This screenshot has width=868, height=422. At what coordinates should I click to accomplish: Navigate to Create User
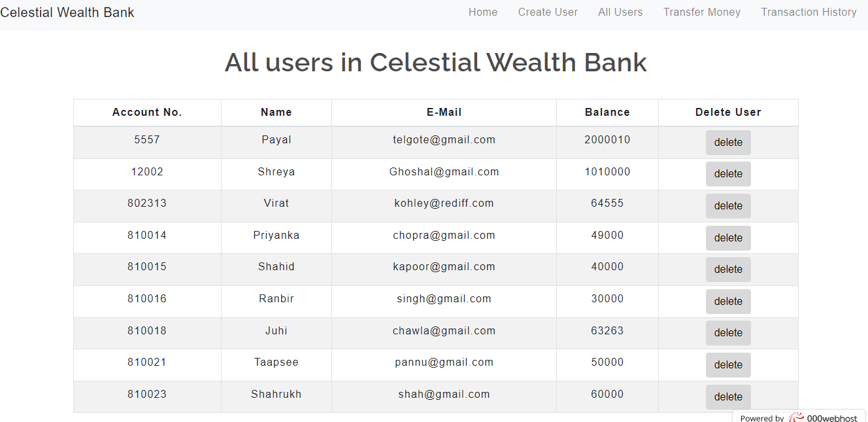(x=548, y=12)
